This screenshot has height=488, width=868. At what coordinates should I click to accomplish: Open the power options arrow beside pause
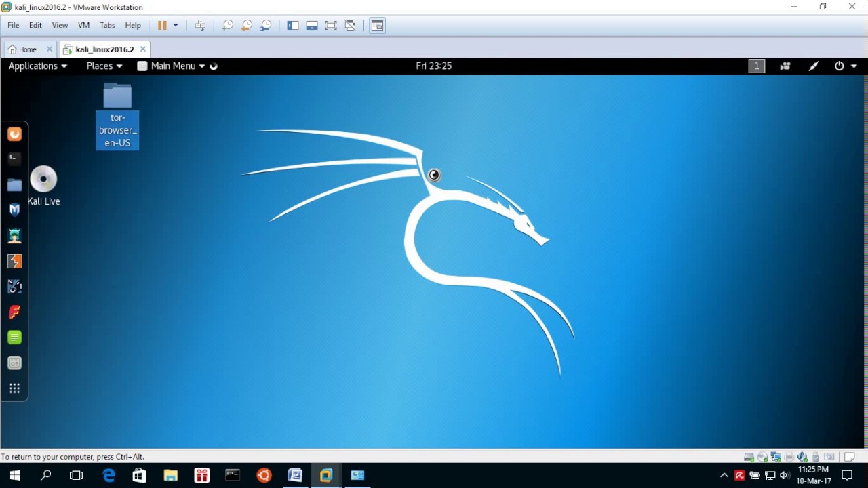coord(176,25)
